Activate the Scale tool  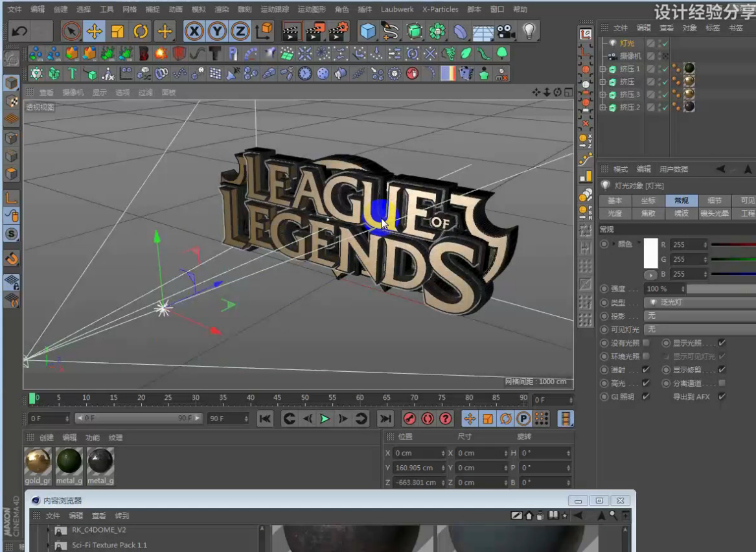117,31
